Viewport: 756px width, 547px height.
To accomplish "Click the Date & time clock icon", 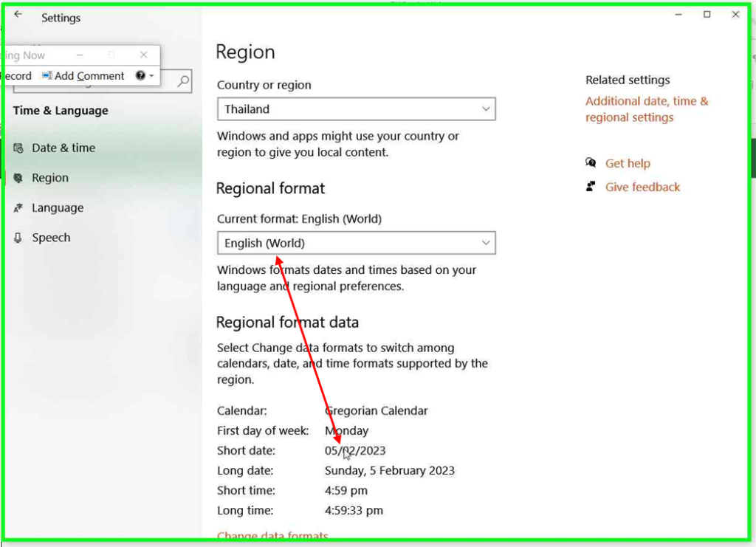I will (18, 148).
